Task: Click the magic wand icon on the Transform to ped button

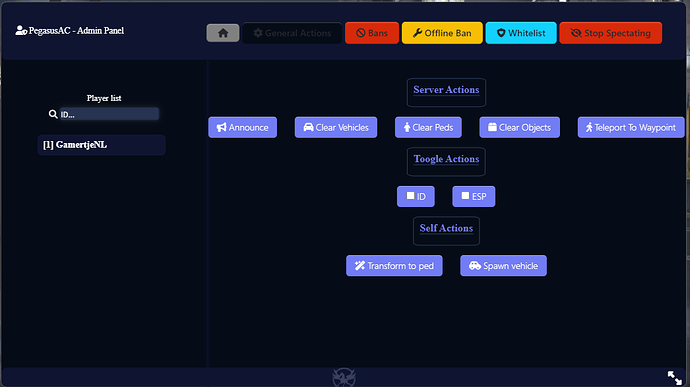Action: [x=360, y=265]
